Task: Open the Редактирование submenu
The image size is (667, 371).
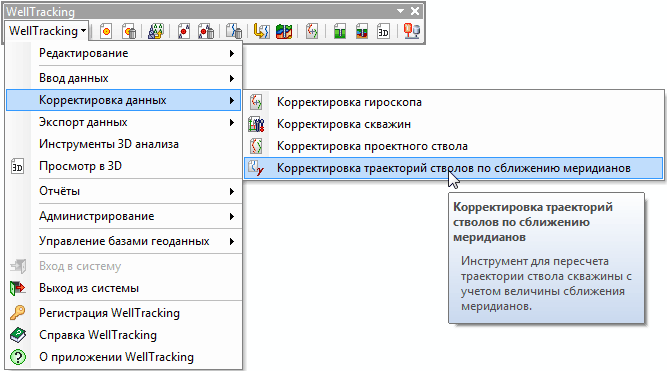Action: pyautogui.click(x=124, y=53)
